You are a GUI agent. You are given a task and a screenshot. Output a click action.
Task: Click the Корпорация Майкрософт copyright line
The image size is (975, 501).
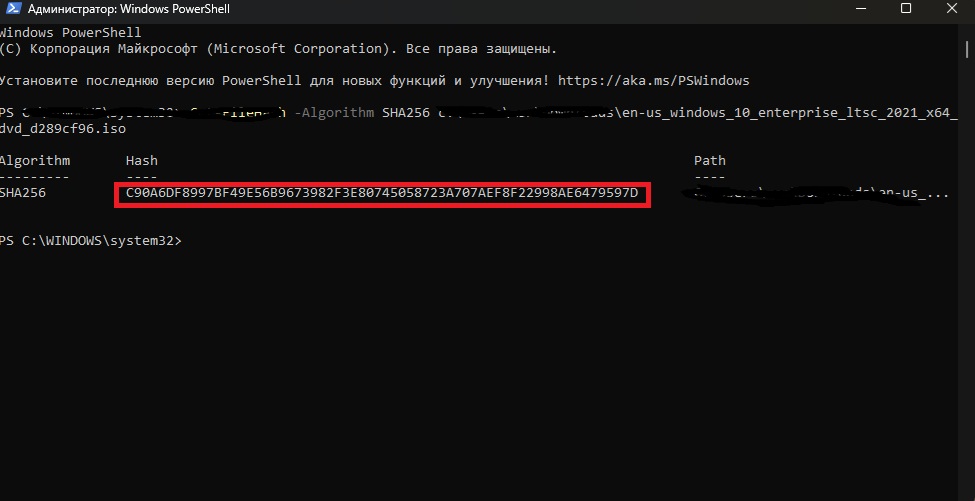278,48
